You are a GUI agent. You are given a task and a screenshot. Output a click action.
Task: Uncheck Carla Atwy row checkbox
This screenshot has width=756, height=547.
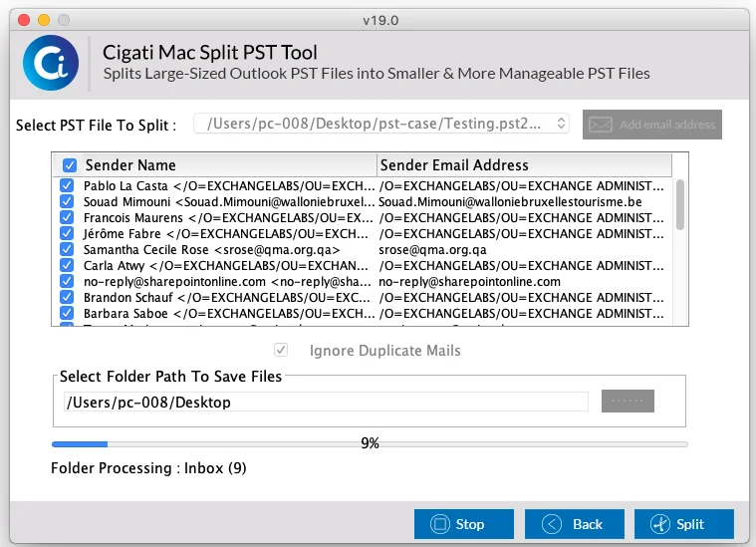click(x=67, y=265)
